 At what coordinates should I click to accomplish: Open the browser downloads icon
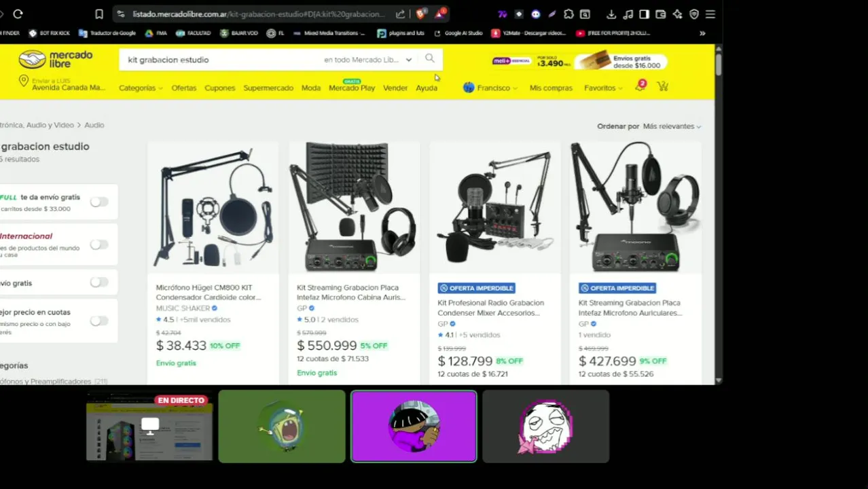(x=611, y=14)
